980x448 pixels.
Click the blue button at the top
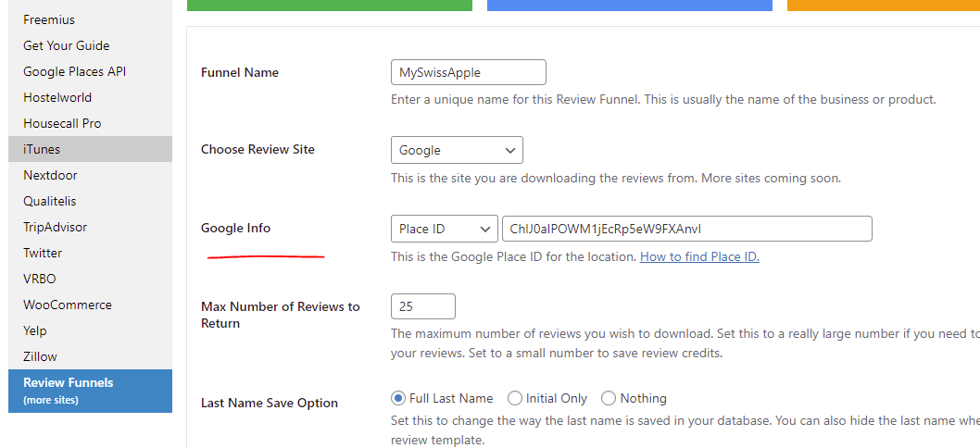coord(629,5)
